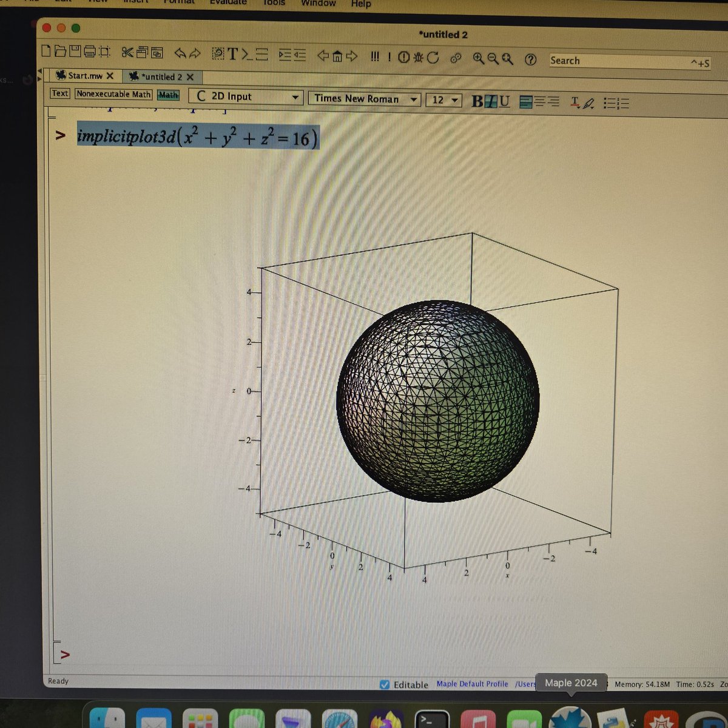This screenshot has width=728, height=728.
Task: Toggle bold formatting
Action: pyautogui.click(x=477, y=101)
